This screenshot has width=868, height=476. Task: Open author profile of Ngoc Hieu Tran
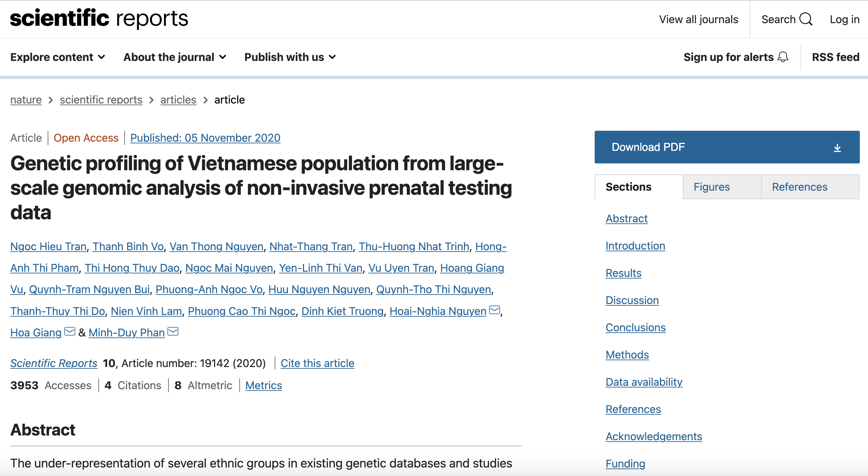click(x=48, y=246)
